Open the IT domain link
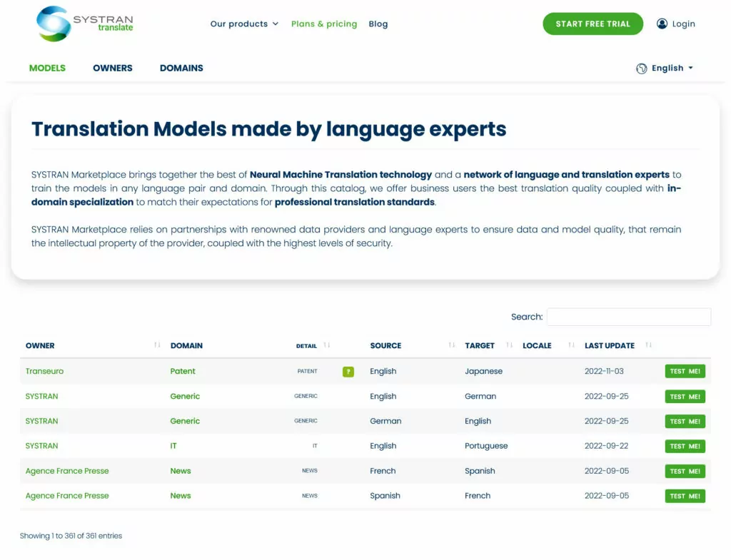 click(173, 446)
